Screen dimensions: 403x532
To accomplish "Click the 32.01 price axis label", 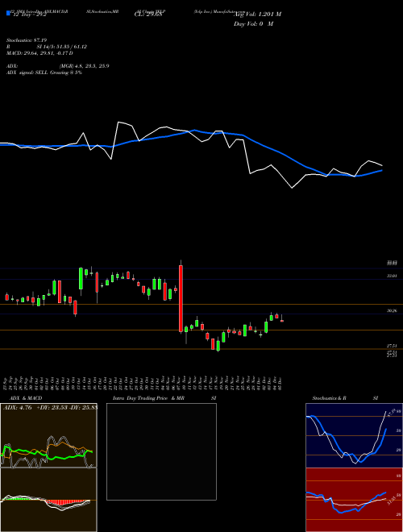I will [393, 276].
